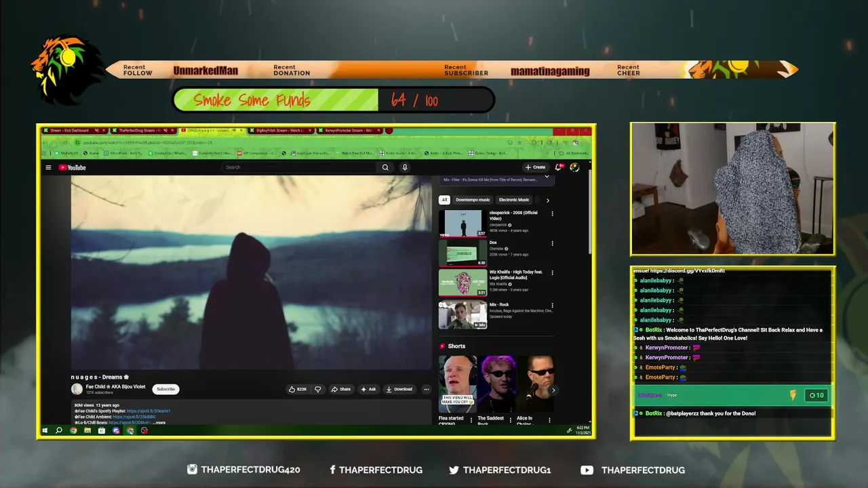Open the Windows Start menu
868x488 pixels.
(x=45, y=430)
